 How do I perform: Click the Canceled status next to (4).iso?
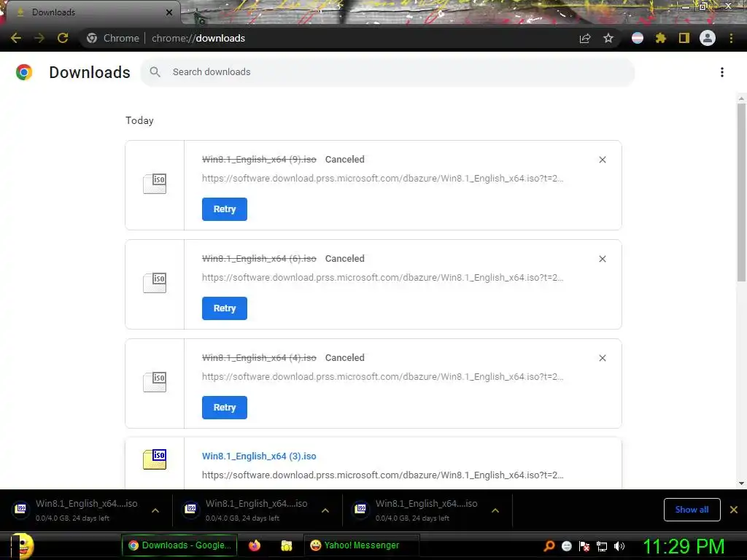[x=345, y=357]
